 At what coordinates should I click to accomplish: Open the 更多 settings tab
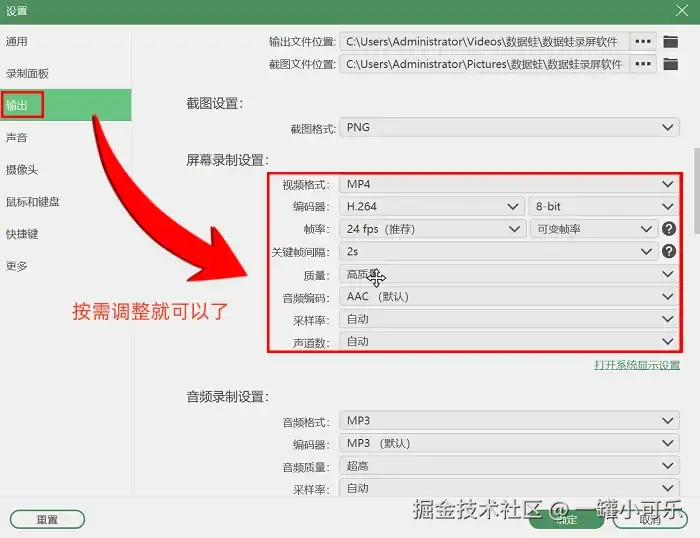[x=66, y=266]
